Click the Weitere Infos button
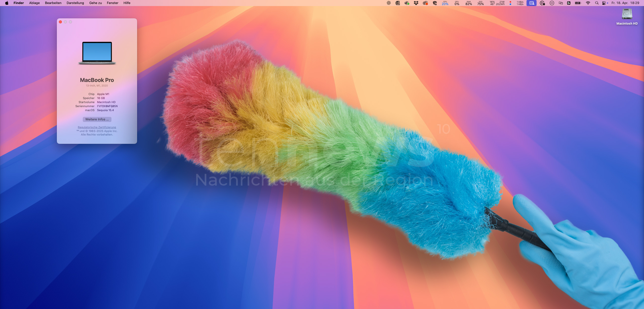The height and width of the screenshot is (309, 644). click(97, 119)
